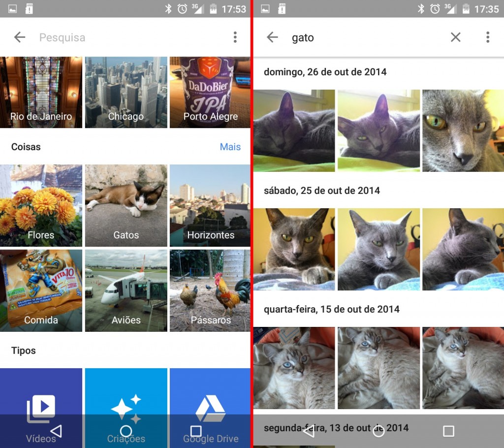The height and width of the screenshot is (448, 504).
Task: Clear the gato search with the X
Action: 455,37
